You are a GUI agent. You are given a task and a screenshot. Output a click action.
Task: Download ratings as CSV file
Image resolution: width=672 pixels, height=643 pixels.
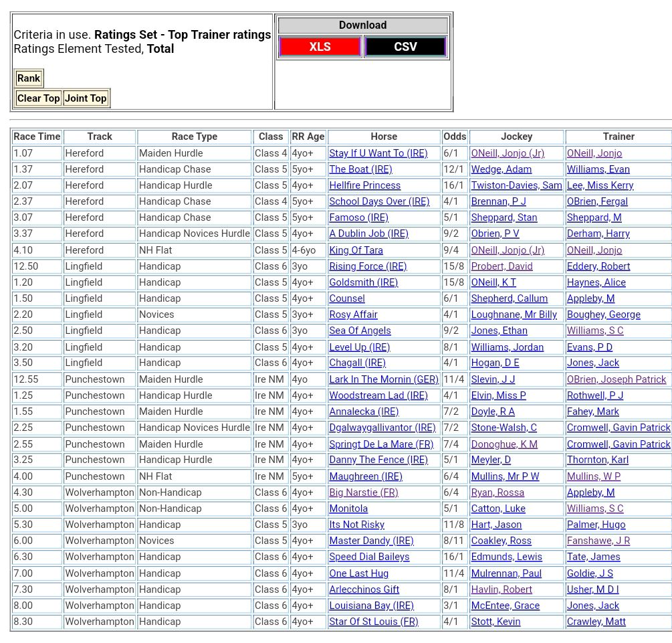(405, 47)
